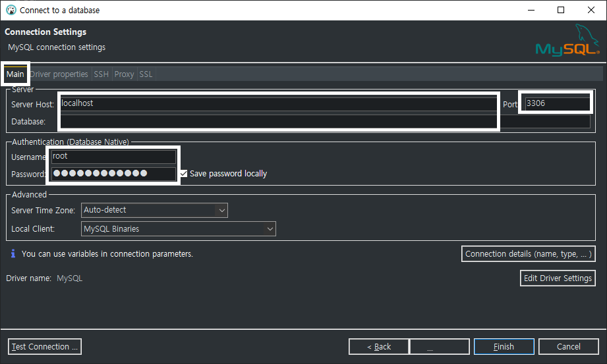Viewport: 607px width, 364px height.
Task: Click the Database name field
Action: [x=325, y=122]
